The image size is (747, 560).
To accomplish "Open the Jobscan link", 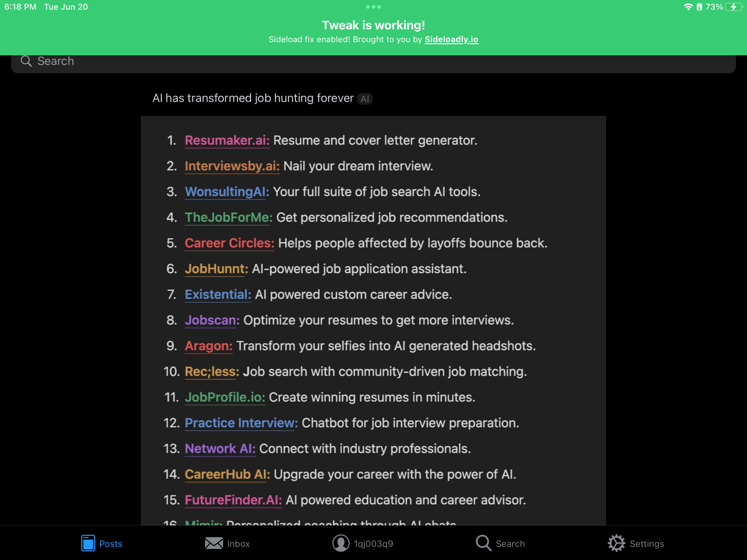I will click(x=211, y=320).
